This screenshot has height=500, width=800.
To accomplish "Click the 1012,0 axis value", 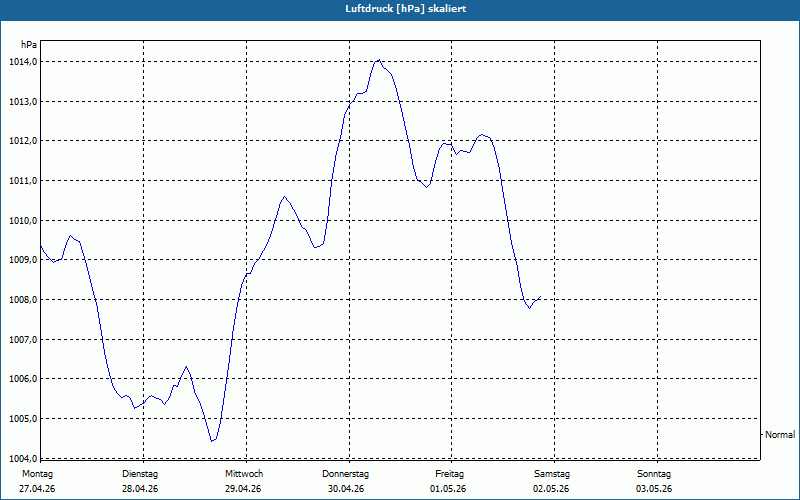I will click(x=23, y=141).
